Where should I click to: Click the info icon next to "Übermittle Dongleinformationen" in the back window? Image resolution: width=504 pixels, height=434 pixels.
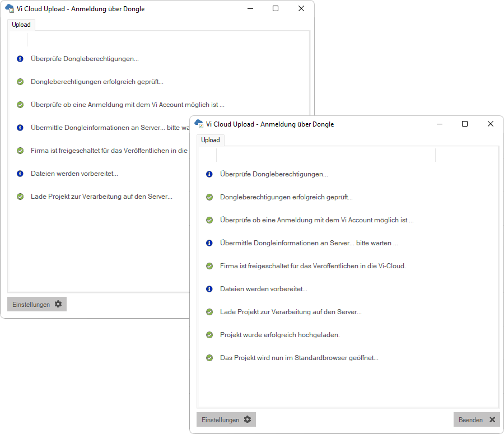click(x=20, y=128)
